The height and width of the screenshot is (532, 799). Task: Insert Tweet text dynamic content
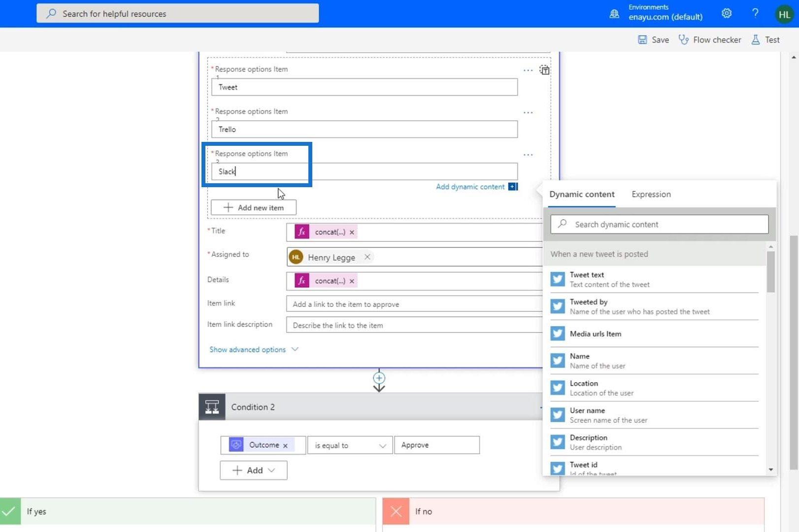654,279
